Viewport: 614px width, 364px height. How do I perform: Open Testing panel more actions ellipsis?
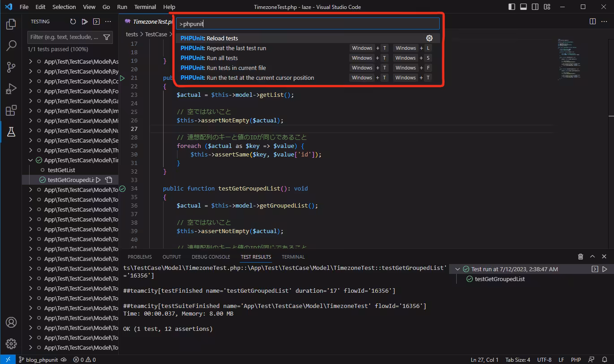[108, 22]
